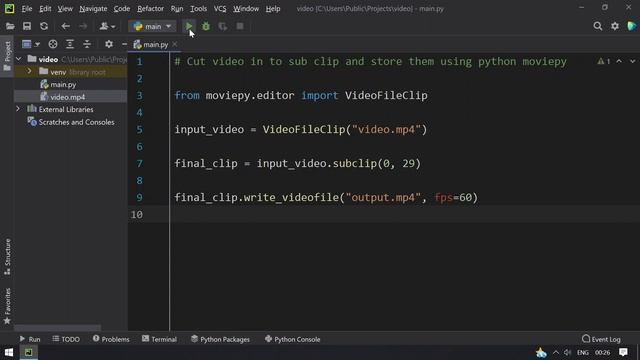Open the Help menu

pyautogui.click(x=273, y=9)
